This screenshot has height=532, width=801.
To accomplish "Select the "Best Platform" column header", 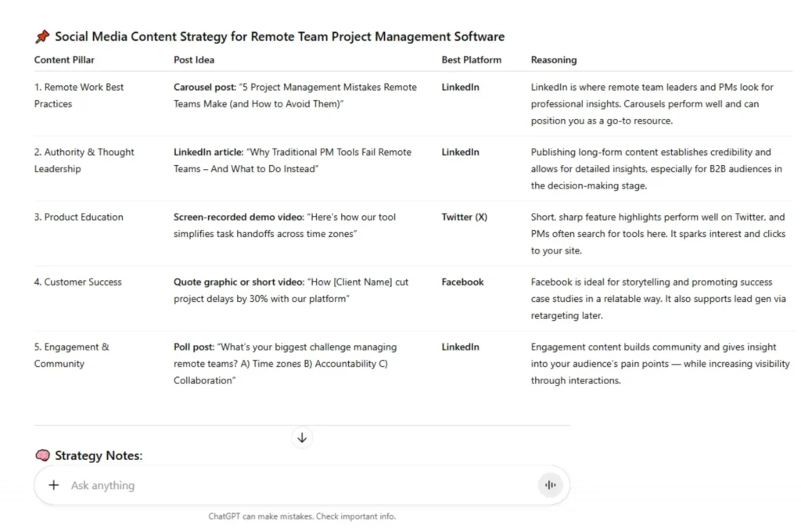I will 471,59.
